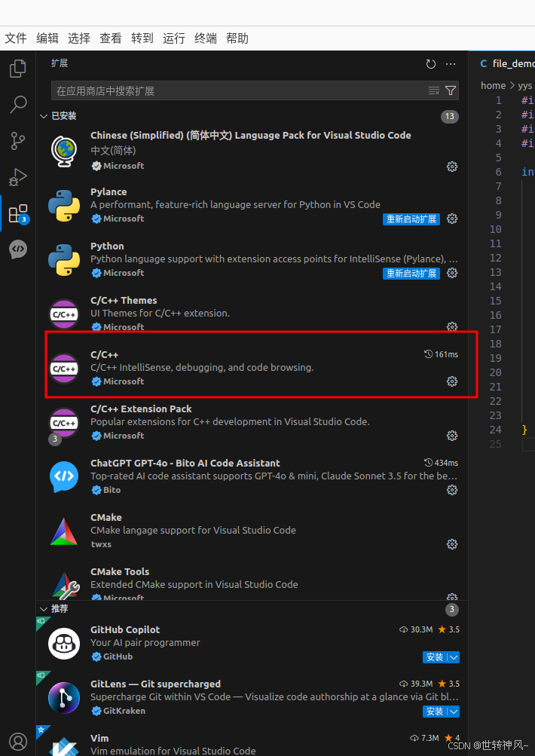Open settings gear for Pylance extension
Screen dimensions: 535x756
coord(451,219)
